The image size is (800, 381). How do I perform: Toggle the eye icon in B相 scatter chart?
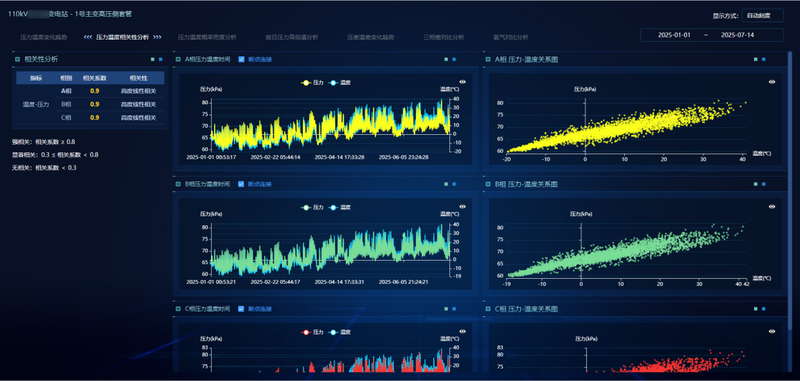(x=772, y=207)
